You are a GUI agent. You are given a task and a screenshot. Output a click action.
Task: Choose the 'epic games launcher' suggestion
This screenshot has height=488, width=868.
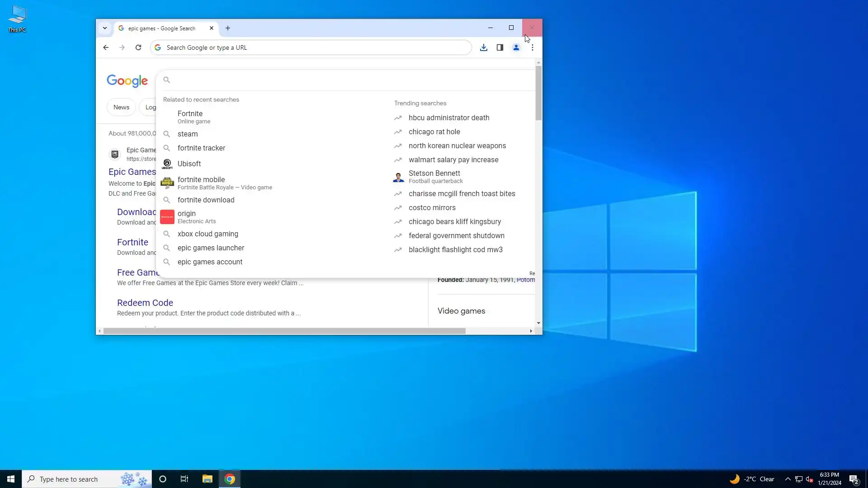point(211,248)
